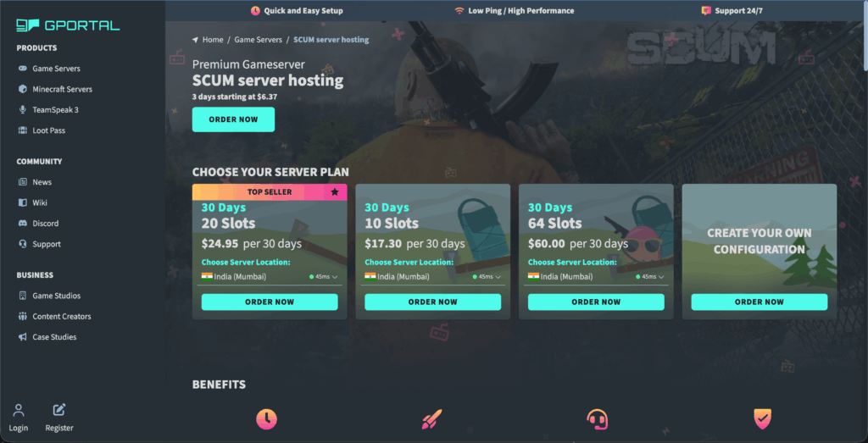Viewport: 868px width, 443px height.
Task: Click the shield checkmark icon under Benefits
Action: [763, 419]
